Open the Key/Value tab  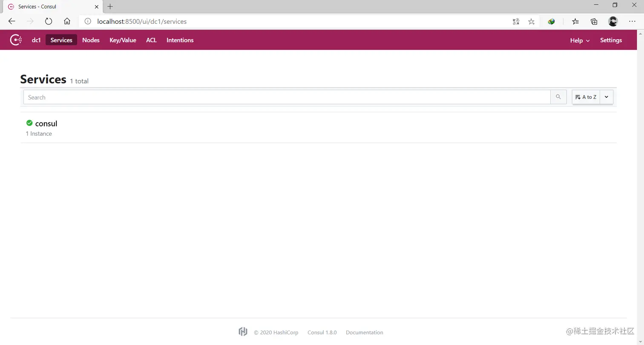(123, 40)
